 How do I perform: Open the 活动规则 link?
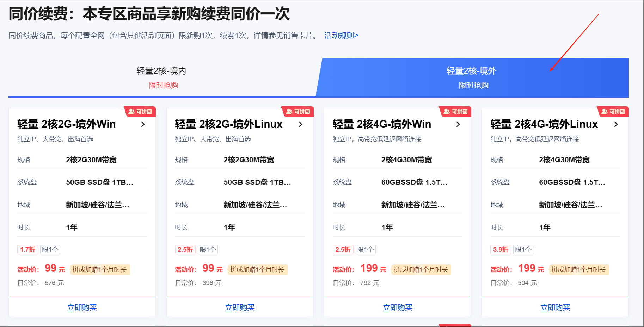click(341, 36)
